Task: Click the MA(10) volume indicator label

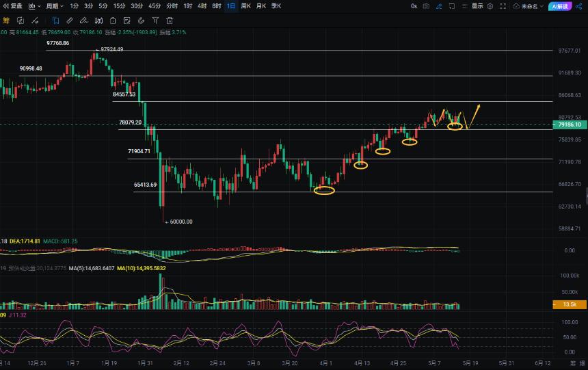Action: coord(142,268)
